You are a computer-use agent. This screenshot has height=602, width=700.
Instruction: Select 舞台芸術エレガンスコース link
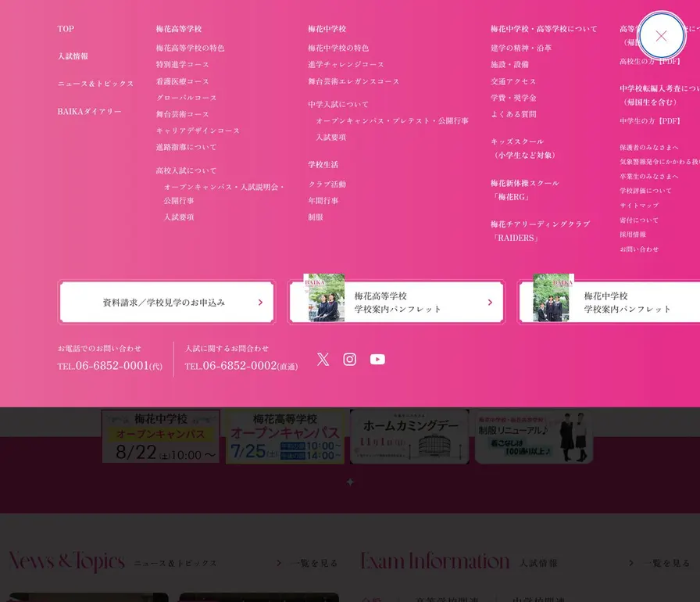pos(354,81)
